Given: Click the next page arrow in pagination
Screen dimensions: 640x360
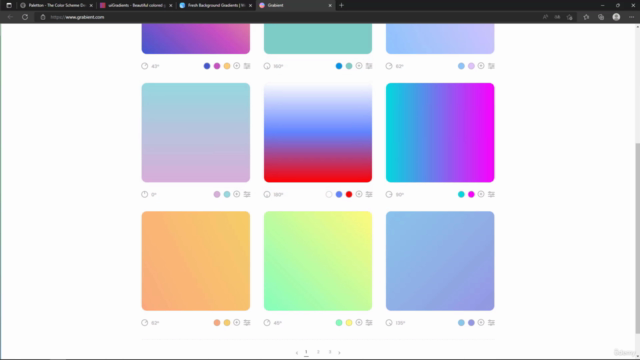Looking at the screenshot, I should 339,353.
